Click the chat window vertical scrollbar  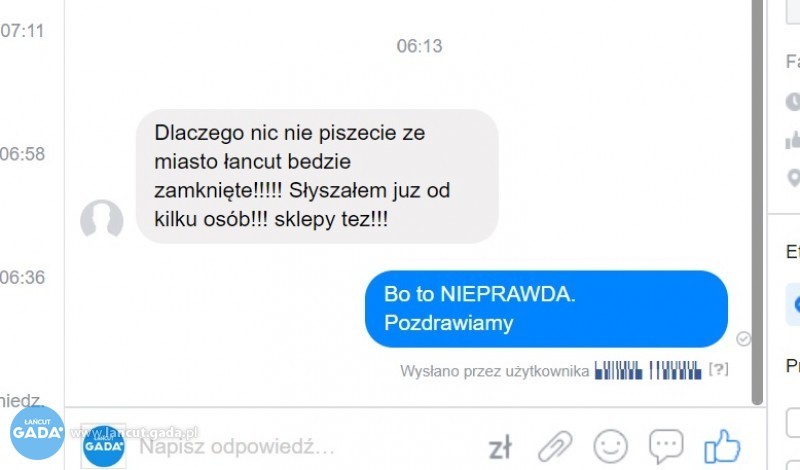758,202
